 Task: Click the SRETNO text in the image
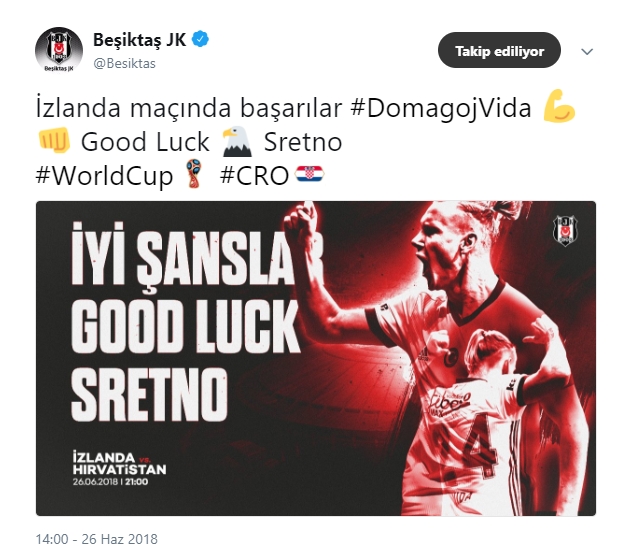(150, 395)
